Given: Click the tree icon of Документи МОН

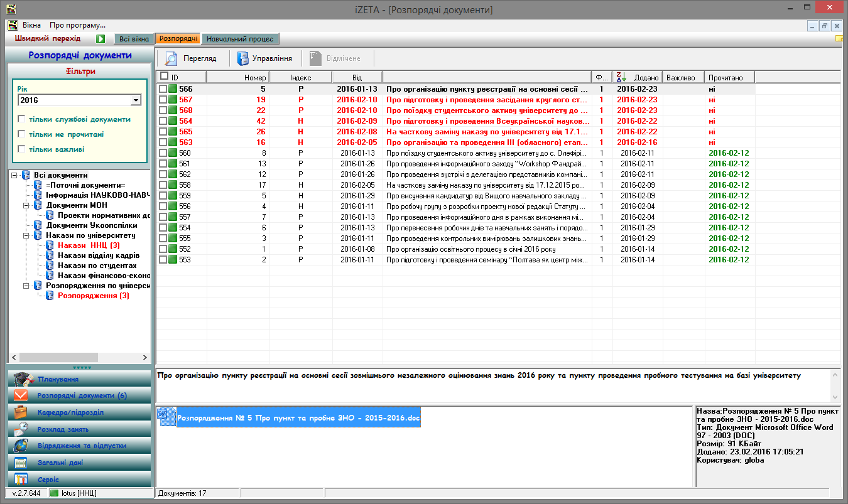Looking at the screenshot, I should coord(38,205).
